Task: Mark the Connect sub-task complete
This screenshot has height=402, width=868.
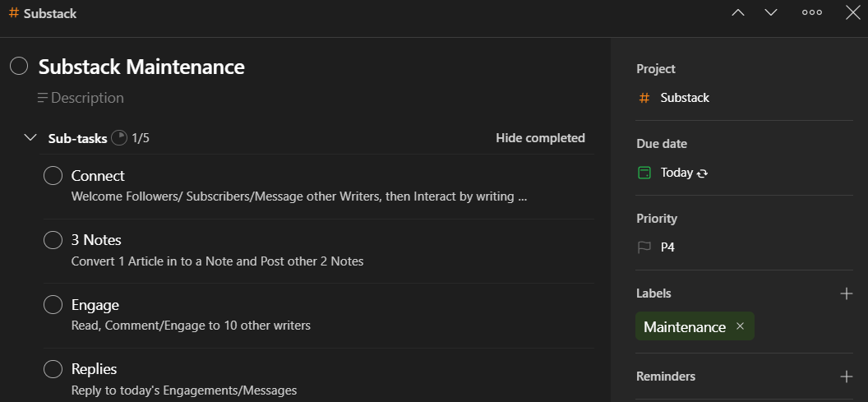Action: (53, 176)
